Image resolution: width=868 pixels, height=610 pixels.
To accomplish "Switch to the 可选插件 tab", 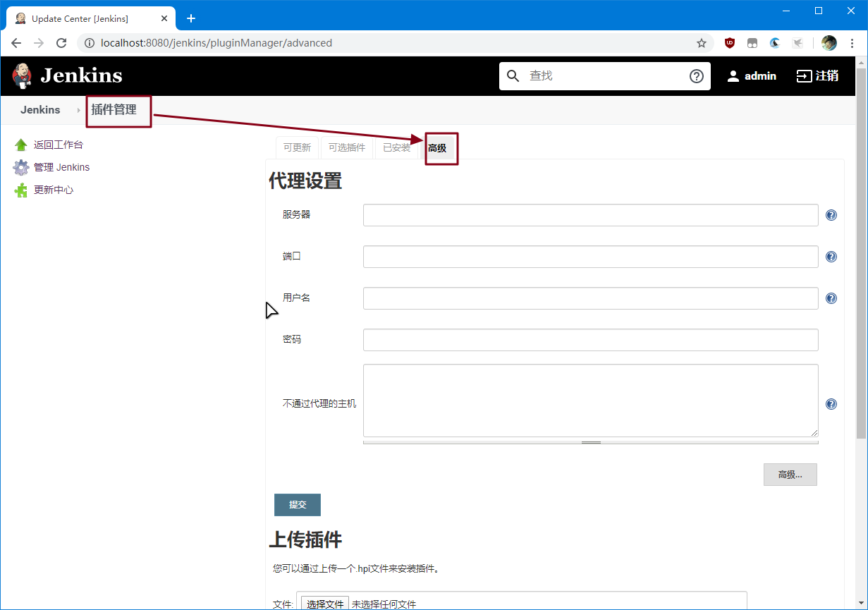I will coord(347,148).
